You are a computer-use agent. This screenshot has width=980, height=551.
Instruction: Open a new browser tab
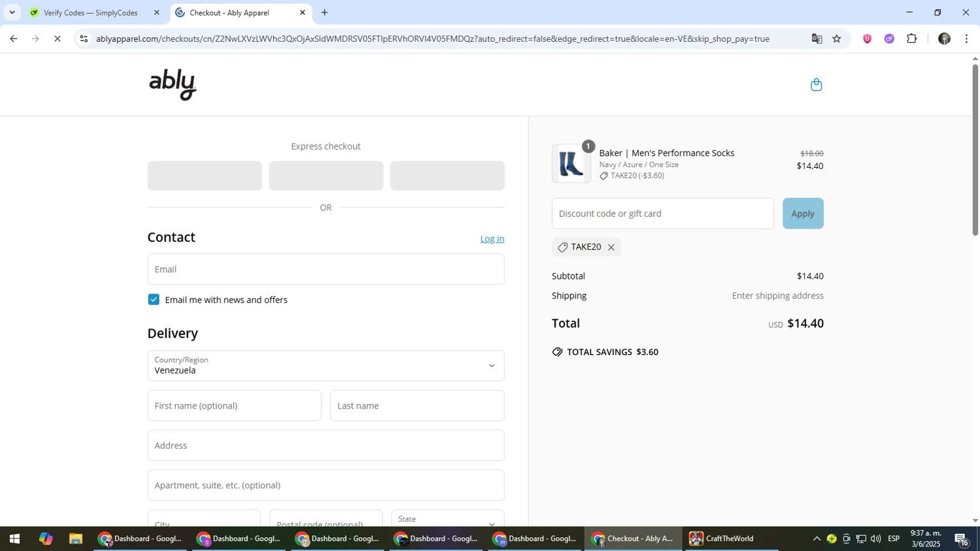[x=325, y=12]
